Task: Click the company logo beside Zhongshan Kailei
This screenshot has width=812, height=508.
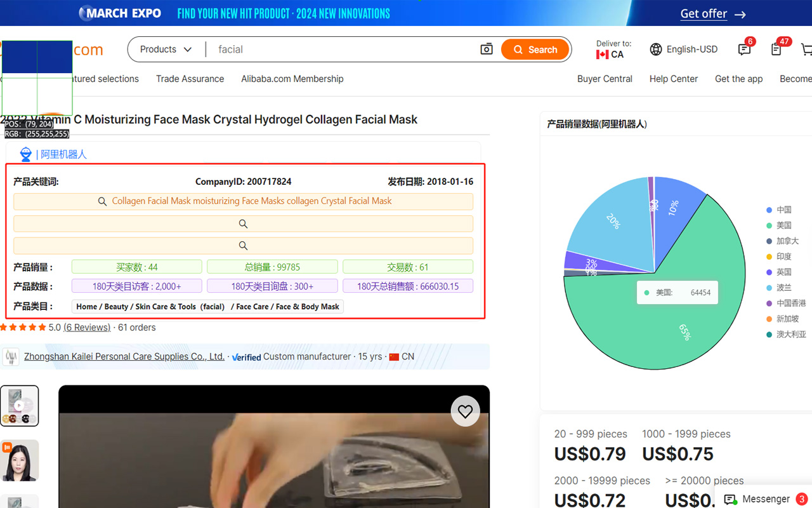Action: tap(11, 357)
